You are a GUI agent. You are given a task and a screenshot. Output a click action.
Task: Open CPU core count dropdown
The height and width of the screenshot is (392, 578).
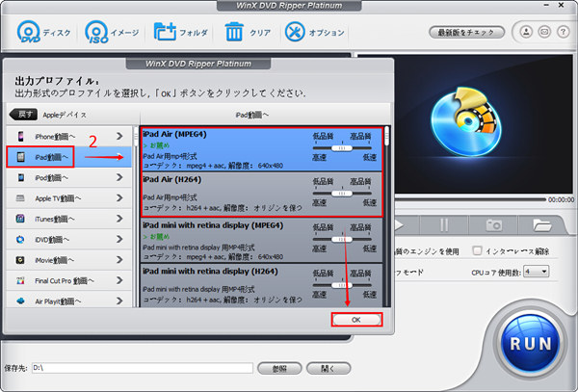(537, 272)
